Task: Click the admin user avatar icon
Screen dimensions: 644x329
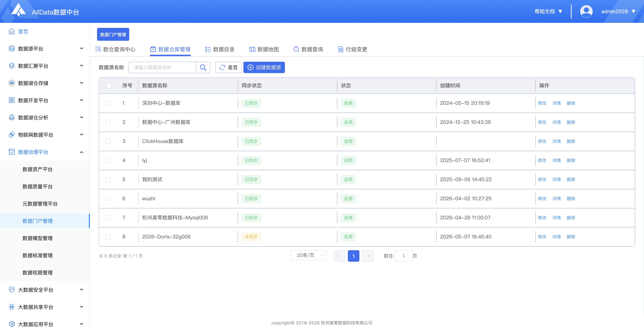Action: [x=586, y=11]
